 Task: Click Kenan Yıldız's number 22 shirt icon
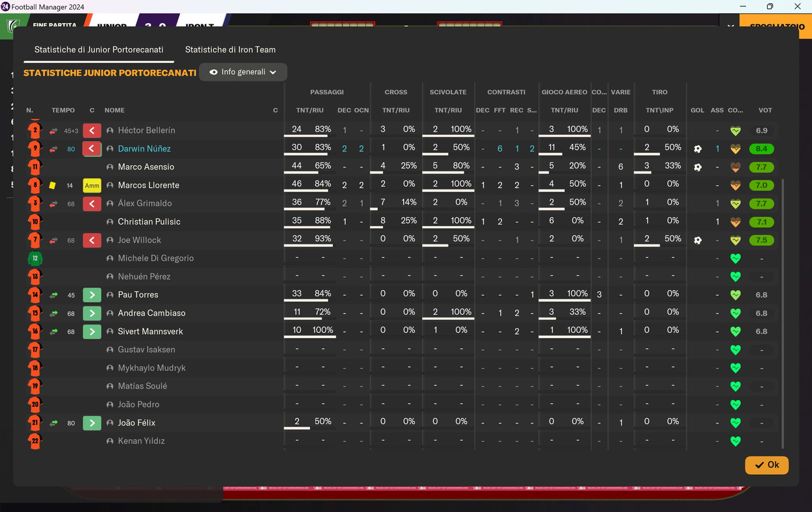(35, 441)
